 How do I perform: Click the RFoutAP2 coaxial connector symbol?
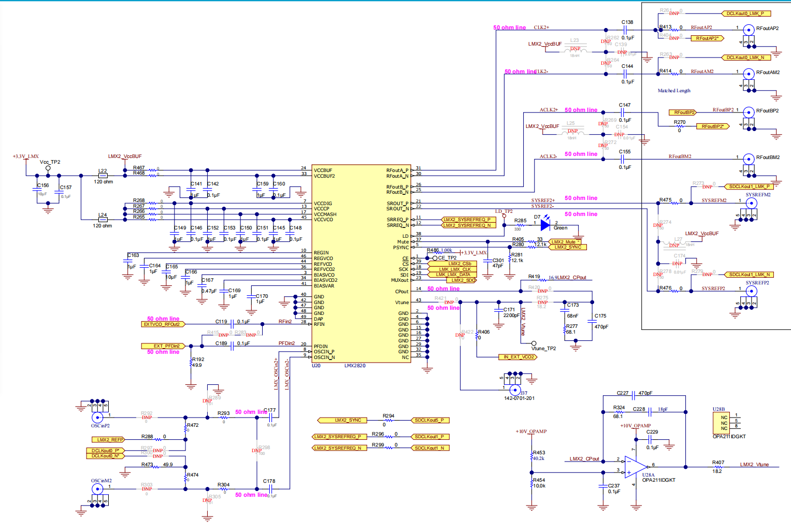pyautogui.click(x=748, y=30)
